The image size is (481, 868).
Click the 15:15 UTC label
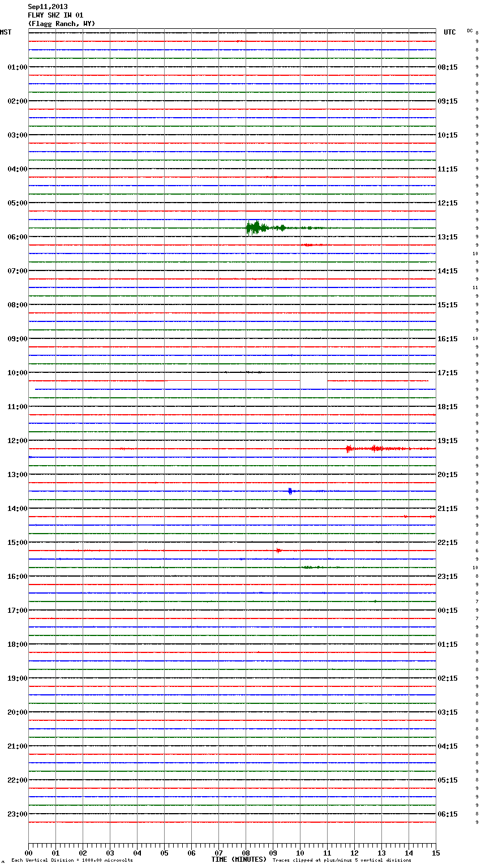[448, 305]
